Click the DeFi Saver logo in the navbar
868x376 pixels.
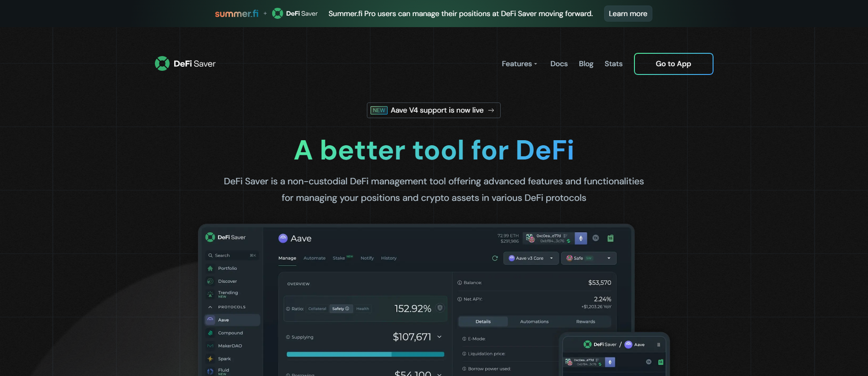click(185, 63)
